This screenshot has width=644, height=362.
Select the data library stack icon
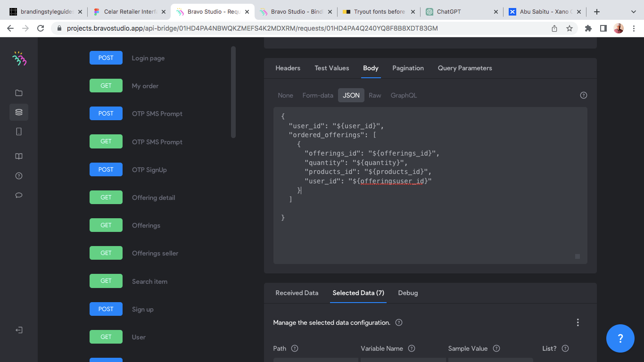[19, 112]
